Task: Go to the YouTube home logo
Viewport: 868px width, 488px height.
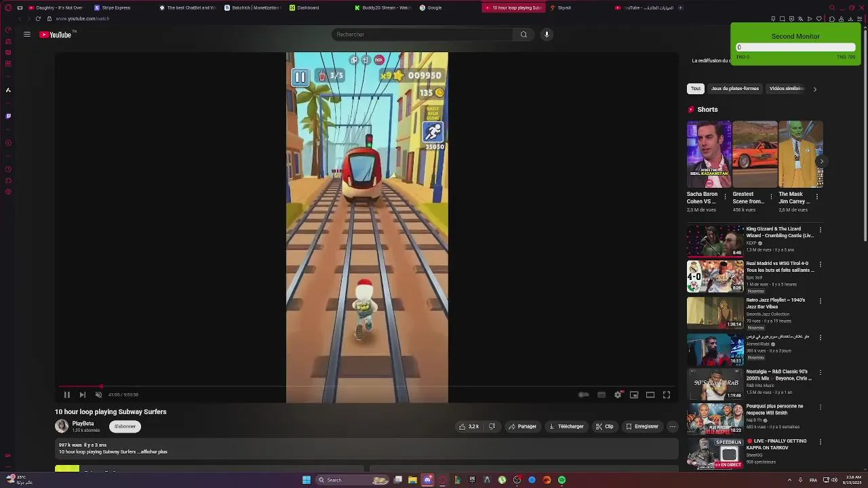Action: pyautogui.click(x=57, y=35)
